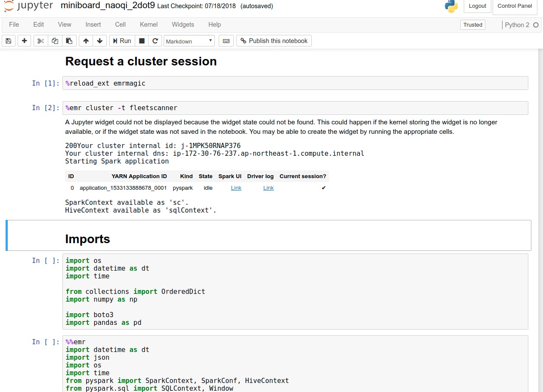Image resolution: width=543 pixels, height=392 pixels.
Task: Paste cells below icon
Action: coord(69,41)
